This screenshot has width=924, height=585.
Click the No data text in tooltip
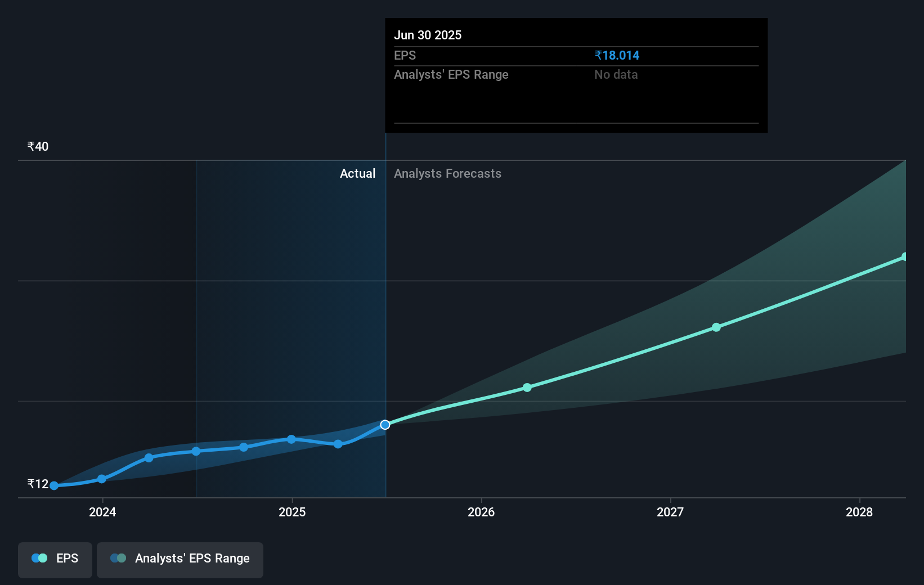point(616,74)
